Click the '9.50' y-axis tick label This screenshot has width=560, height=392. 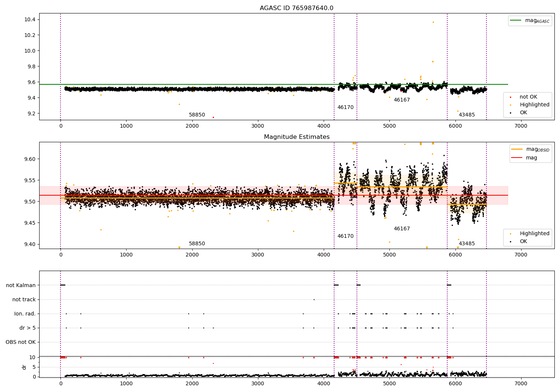tap(30, 202)
